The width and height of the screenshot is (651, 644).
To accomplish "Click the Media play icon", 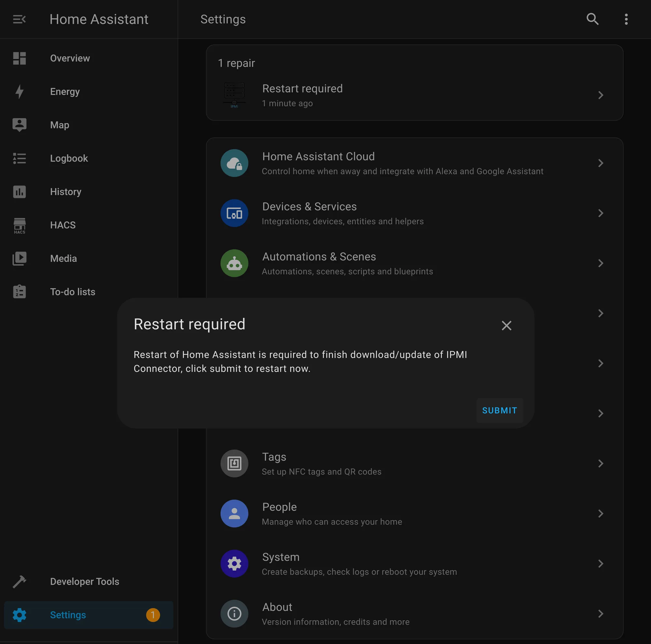I will 19,259.
